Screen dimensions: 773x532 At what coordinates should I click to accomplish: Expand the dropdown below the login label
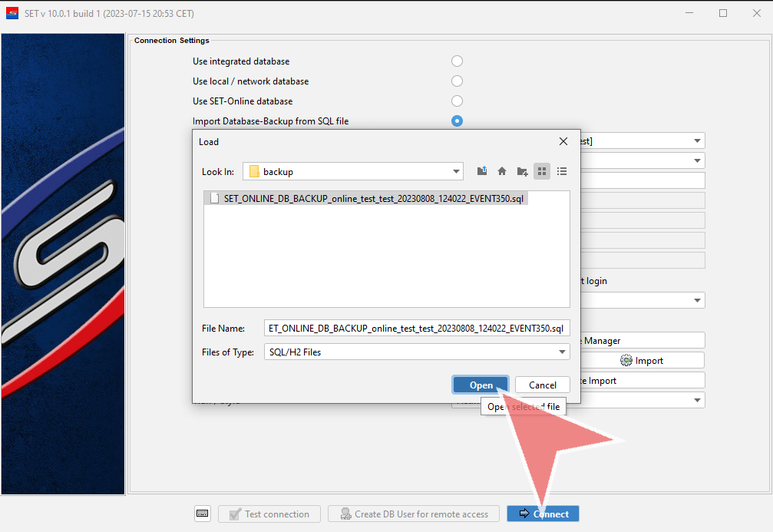coord(697,300)
